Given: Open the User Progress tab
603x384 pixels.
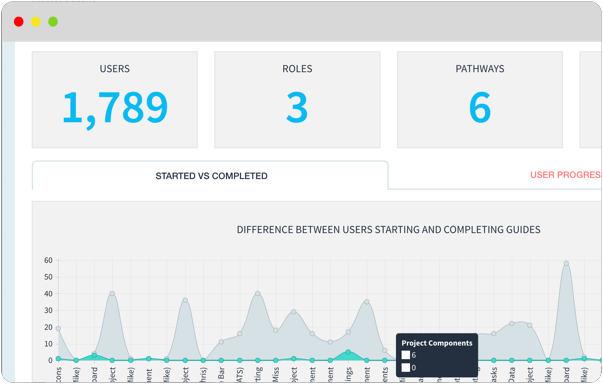Looking at the screenshot, I should [566, 175].
